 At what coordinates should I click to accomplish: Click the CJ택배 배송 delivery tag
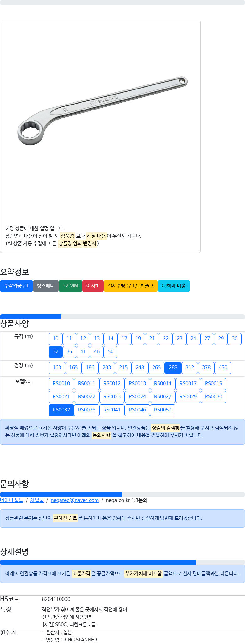174,286
